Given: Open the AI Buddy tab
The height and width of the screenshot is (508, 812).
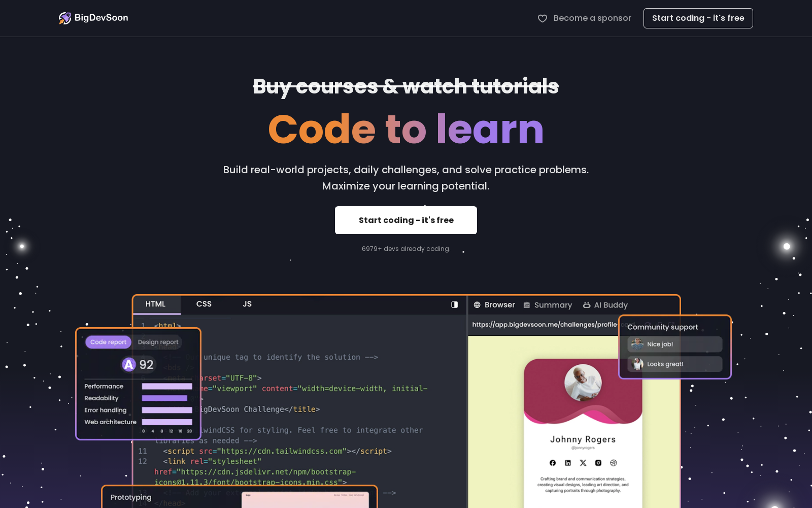Looking at the screenshot, I should pos(605,305).
